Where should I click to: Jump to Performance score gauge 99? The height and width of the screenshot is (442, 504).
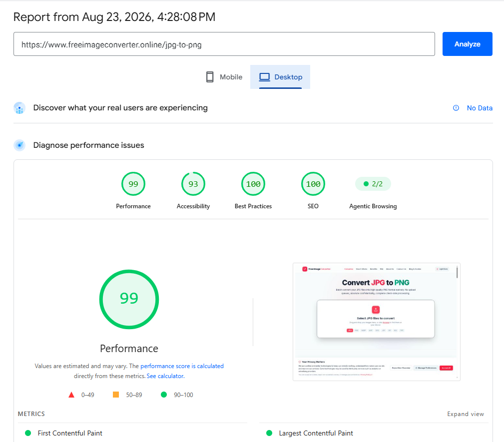click(x=133, y=184)
